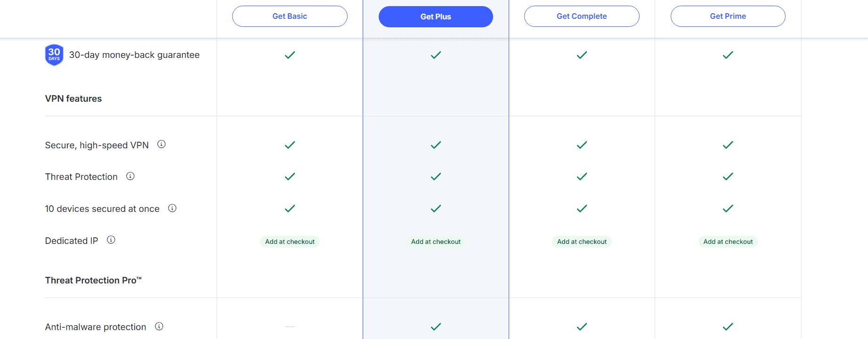Click Plus checkmark for Anti-malware protection
The image size is (868, 339).
click(436, 327)
